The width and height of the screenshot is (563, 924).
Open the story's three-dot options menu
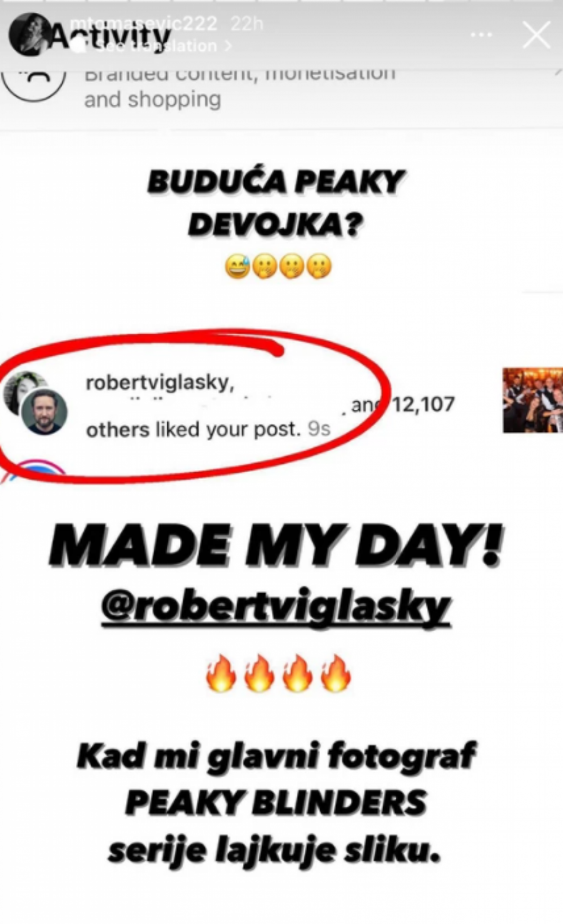click(481, 36)
